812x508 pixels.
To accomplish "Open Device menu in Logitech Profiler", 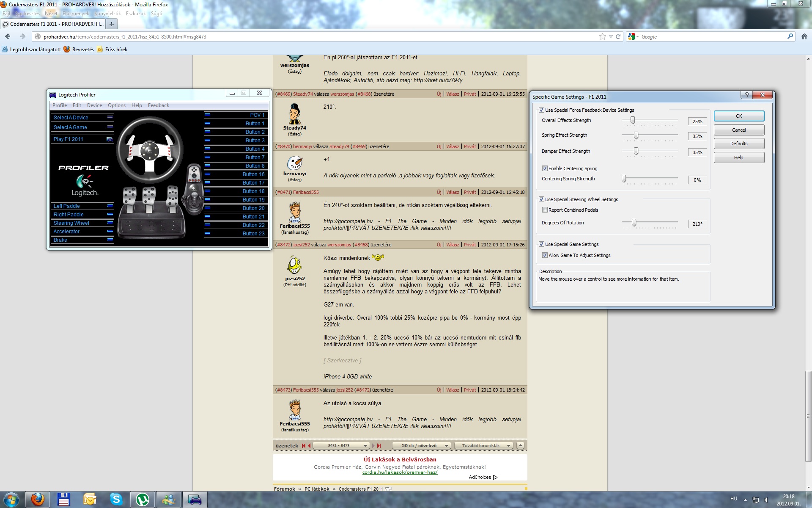I will coord(94,105).
